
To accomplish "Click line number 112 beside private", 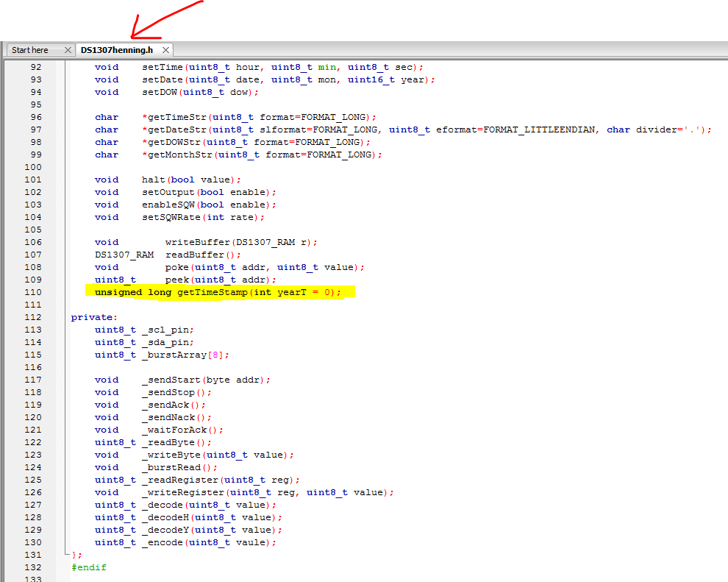I will 32,317.
